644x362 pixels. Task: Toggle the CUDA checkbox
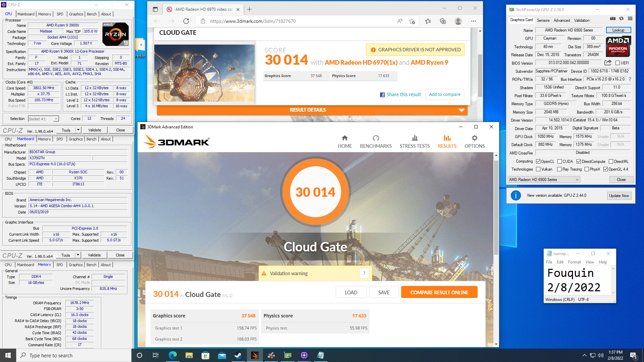pos(559,162)
